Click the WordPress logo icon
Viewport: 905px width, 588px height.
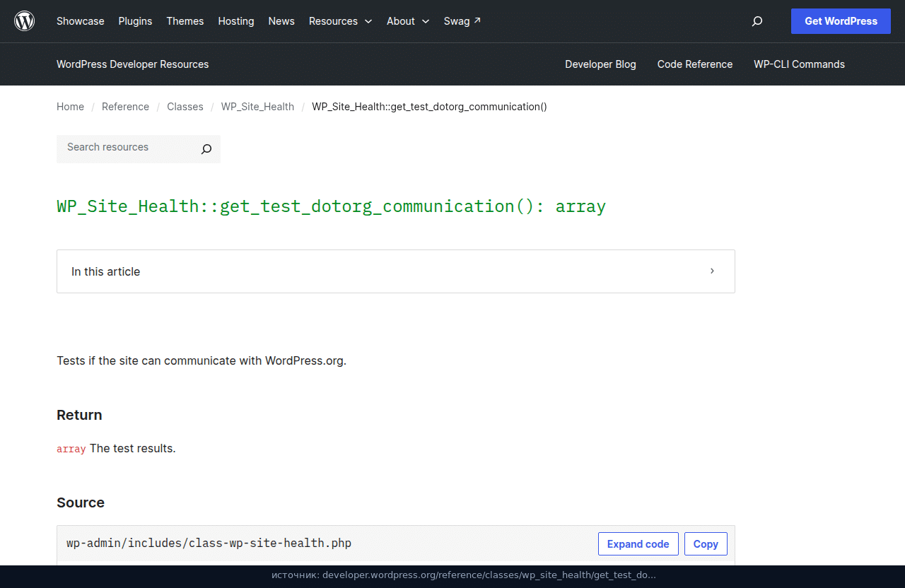[x=25, y=21]
